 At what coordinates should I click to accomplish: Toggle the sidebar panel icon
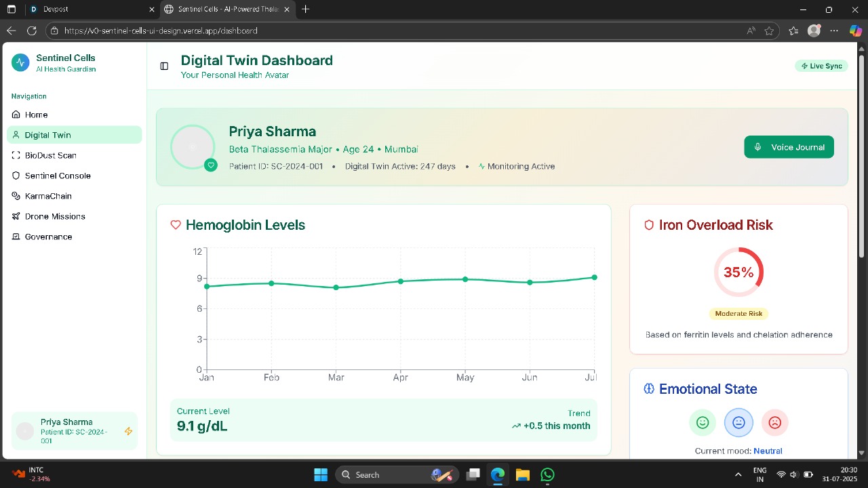[x=164, y=66]
